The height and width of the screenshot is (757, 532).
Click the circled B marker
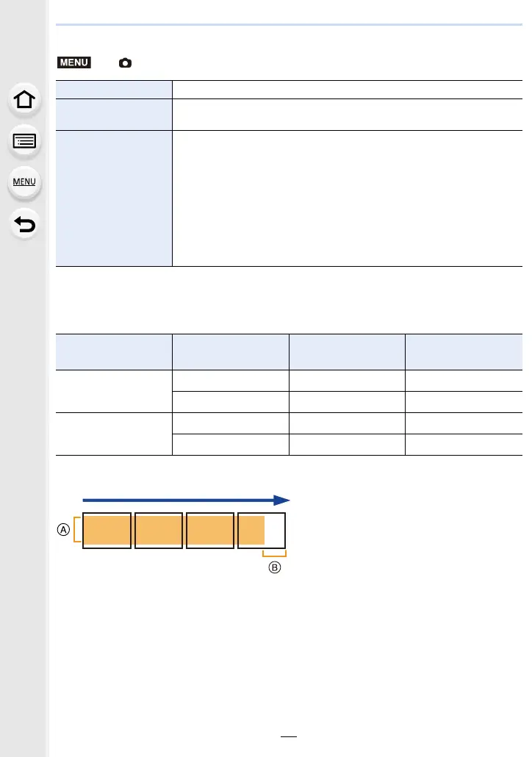(x=275, y=567)
